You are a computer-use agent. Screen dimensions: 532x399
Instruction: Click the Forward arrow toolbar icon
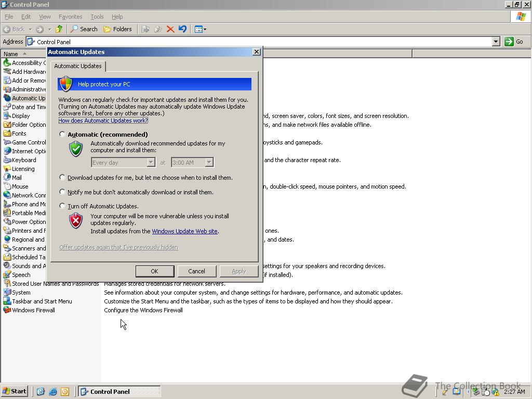click(x=39, y=29)
